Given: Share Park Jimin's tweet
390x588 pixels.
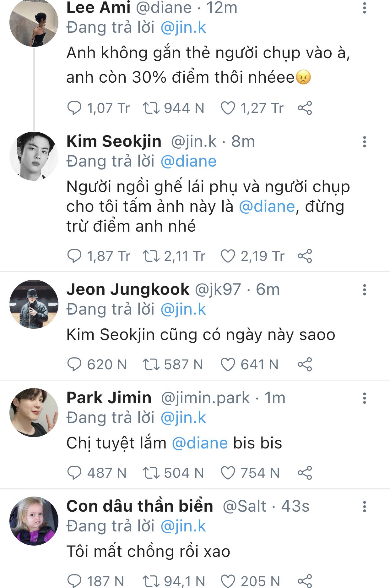Looking at the screenshot, I should point(305,473).
